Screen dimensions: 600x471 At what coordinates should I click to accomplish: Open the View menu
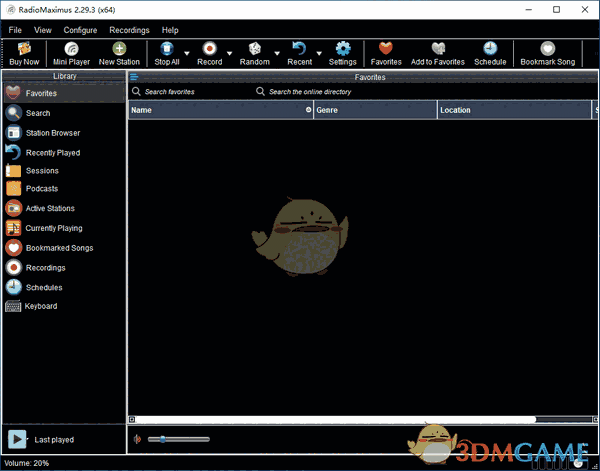(42, 30)
